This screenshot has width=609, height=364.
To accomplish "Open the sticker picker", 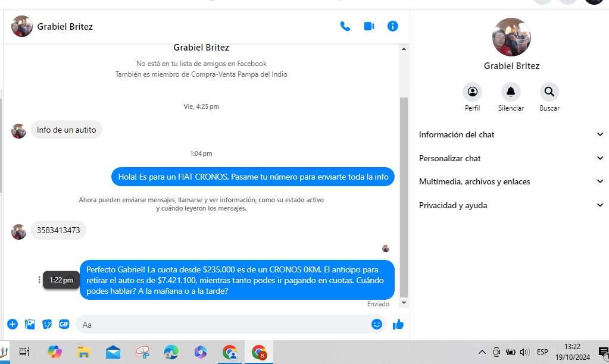I will point(47,324).
